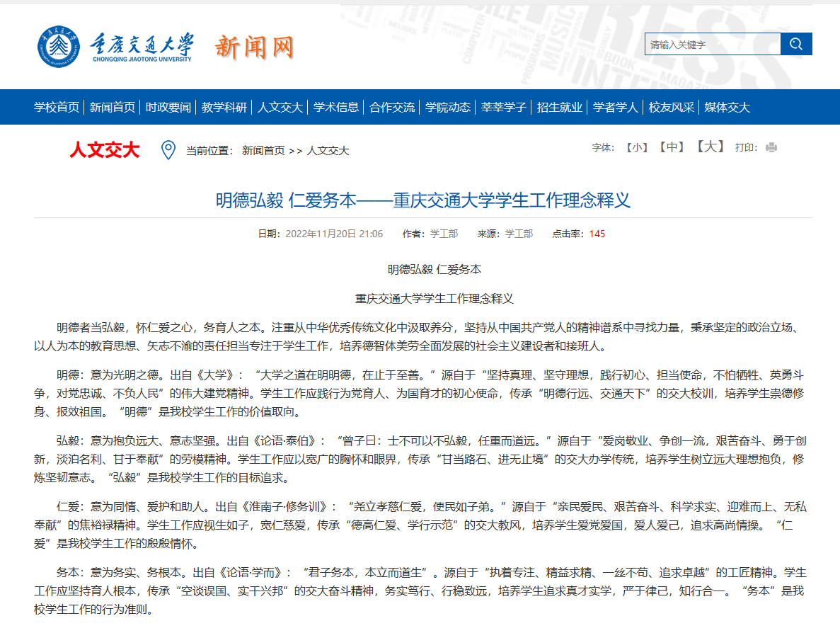Click breadcrumb link 新闻首页
The width and height of the screenshot is (840, 633).
pos(263,151)
